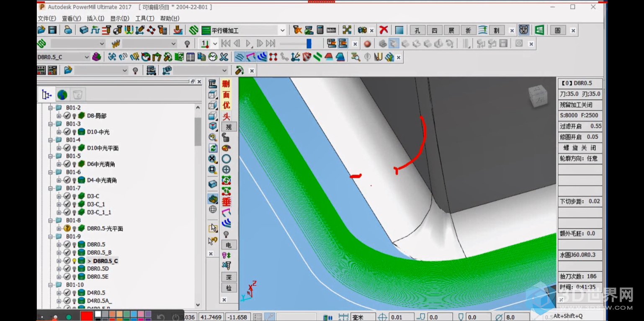Click the crosshair circle icon in the red vertical toolbar

coord(226,169)
